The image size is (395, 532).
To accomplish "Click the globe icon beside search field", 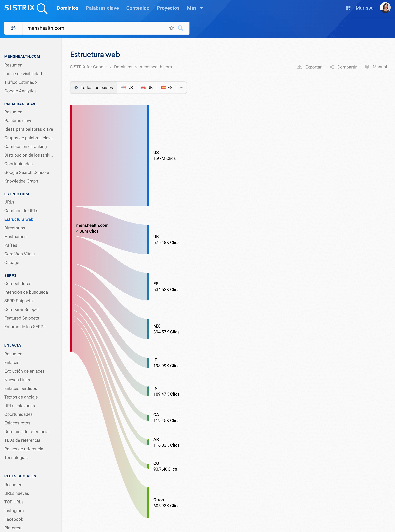I will [13, 28].
